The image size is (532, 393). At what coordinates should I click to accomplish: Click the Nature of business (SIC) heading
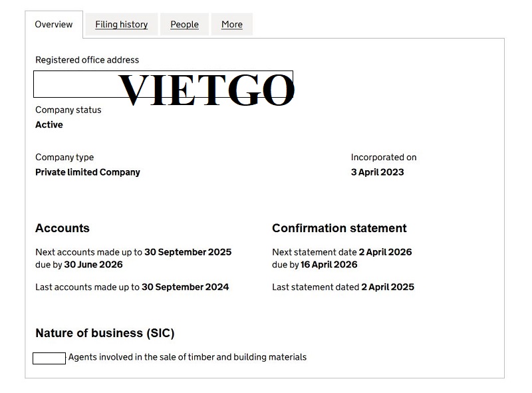[105, 333]
